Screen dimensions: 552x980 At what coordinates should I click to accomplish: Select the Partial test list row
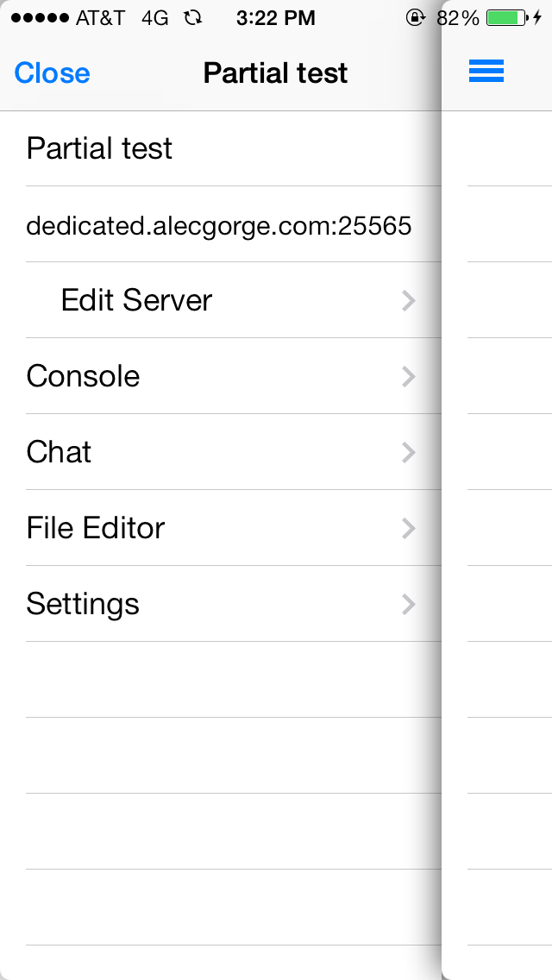(99, 148)
